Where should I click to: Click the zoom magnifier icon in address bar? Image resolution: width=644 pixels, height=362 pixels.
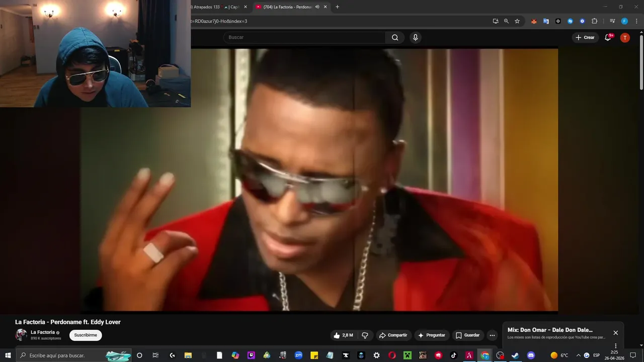pos(506,21)
